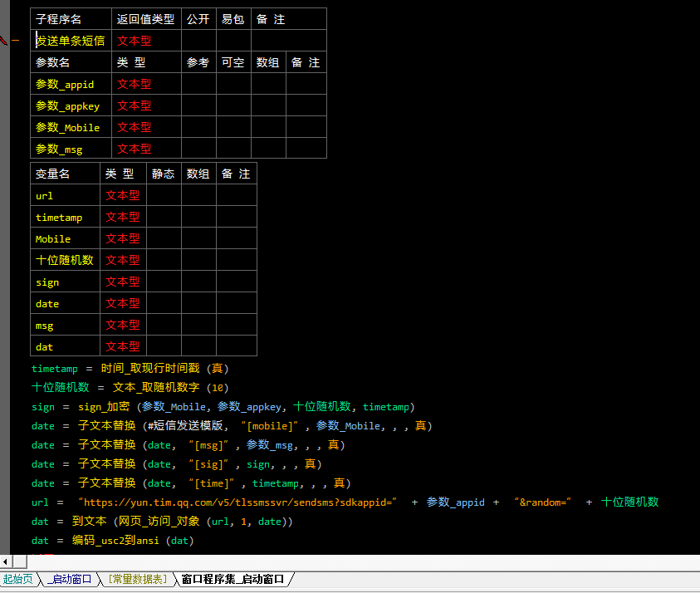Screen dimensions: 700x593
Task: Click string "[mobile]" in code
Action: tap(270, 425)
